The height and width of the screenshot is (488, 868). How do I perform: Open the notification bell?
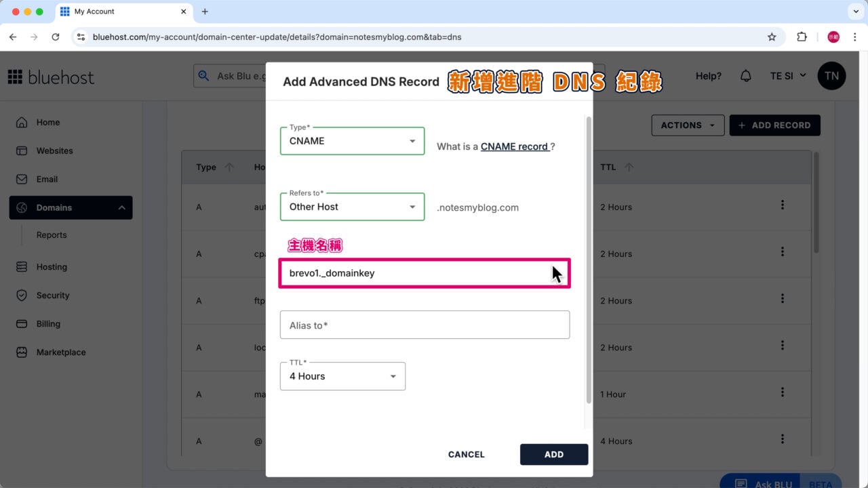pos(745,76)
